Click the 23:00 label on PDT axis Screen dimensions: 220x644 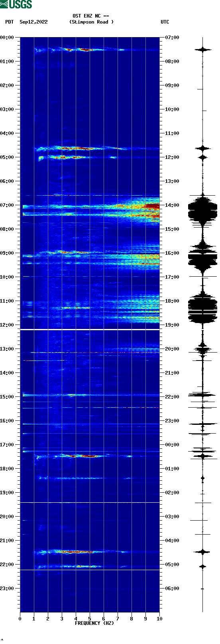(7, 589)
